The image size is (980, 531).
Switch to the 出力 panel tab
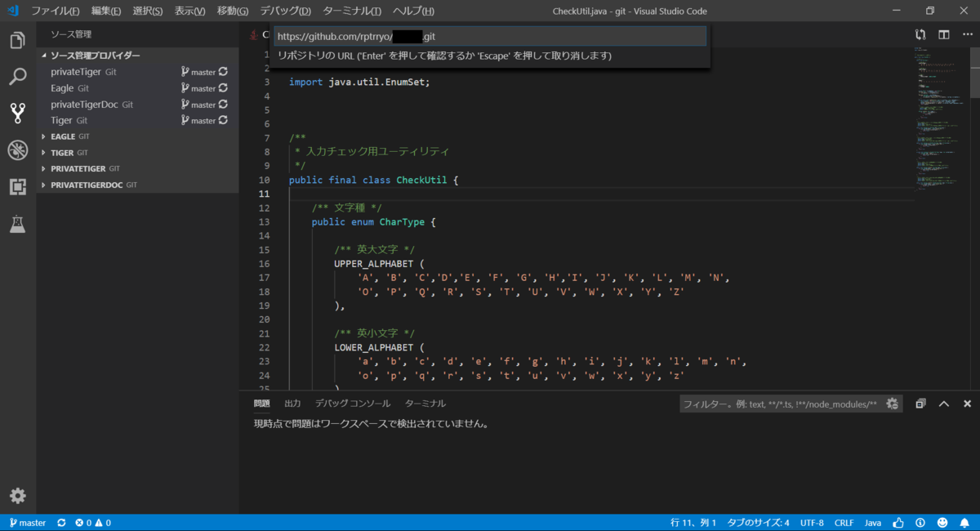[x=292, y=404]
